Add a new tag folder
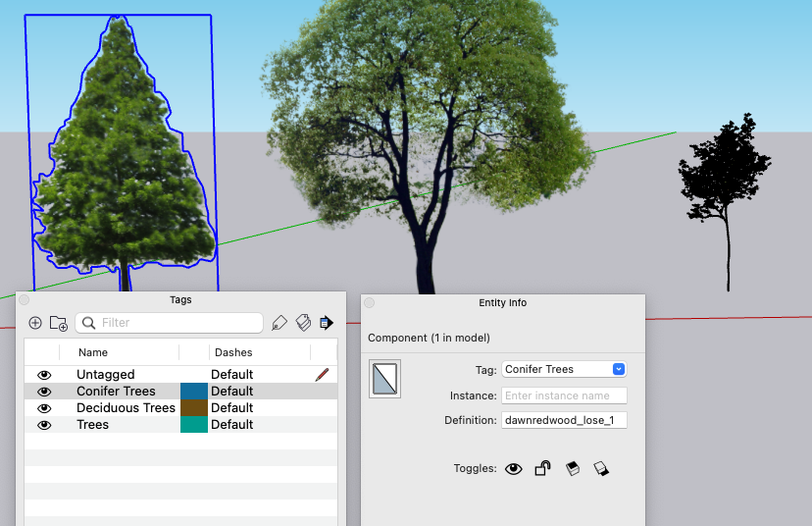 [x=59, y=323]
